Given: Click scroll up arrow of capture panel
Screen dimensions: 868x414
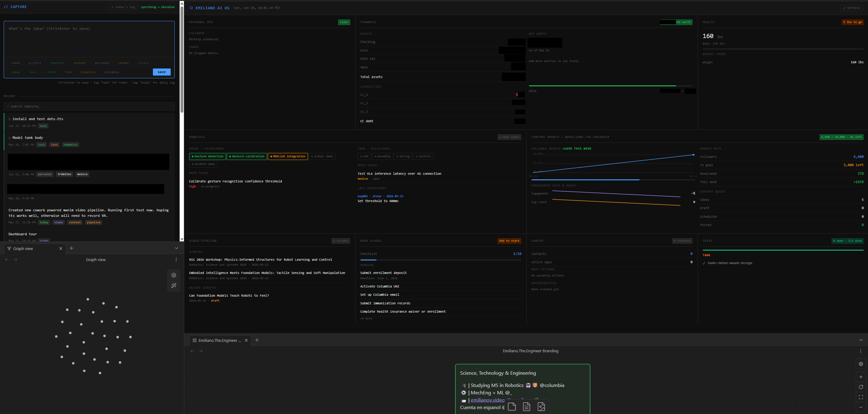Looking at the screenshot, I should [x=182, y=3].
